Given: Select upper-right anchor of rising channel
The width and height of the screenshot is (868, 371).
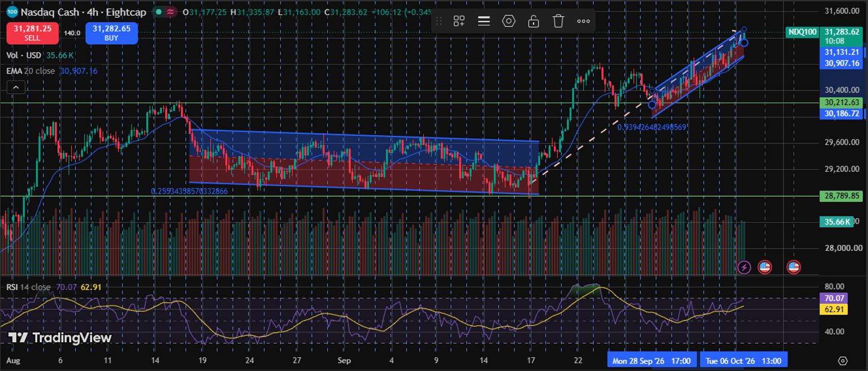Looking at the screenshot, I should (744, 29).
